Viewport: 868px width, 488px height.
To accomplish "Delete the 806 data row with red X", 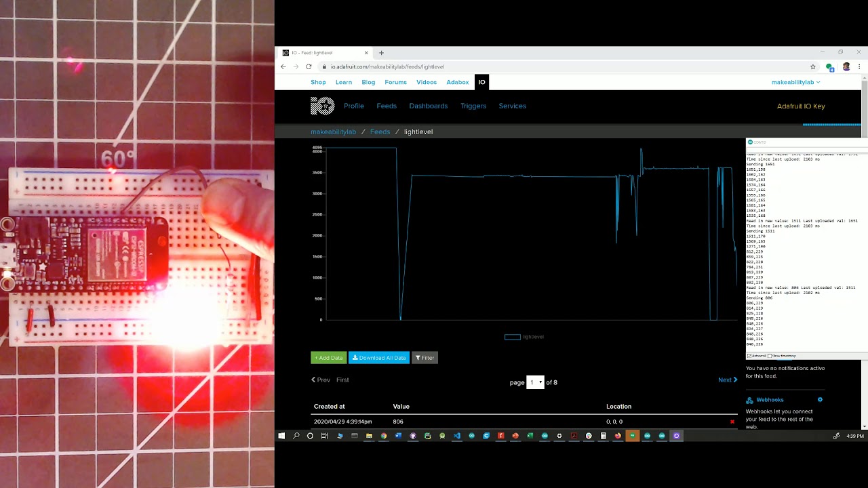I will pyautogui.click(x=732, y=422).
